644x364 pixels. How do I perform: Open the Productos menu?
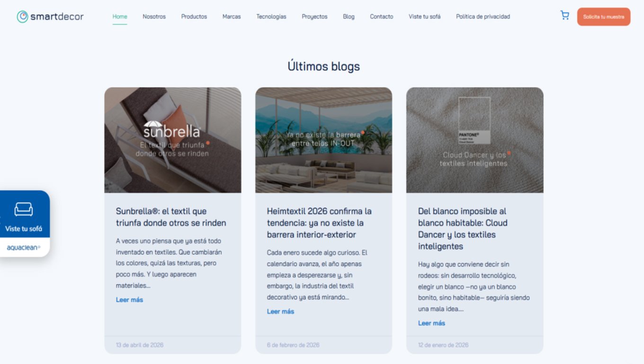pos(194,17)
